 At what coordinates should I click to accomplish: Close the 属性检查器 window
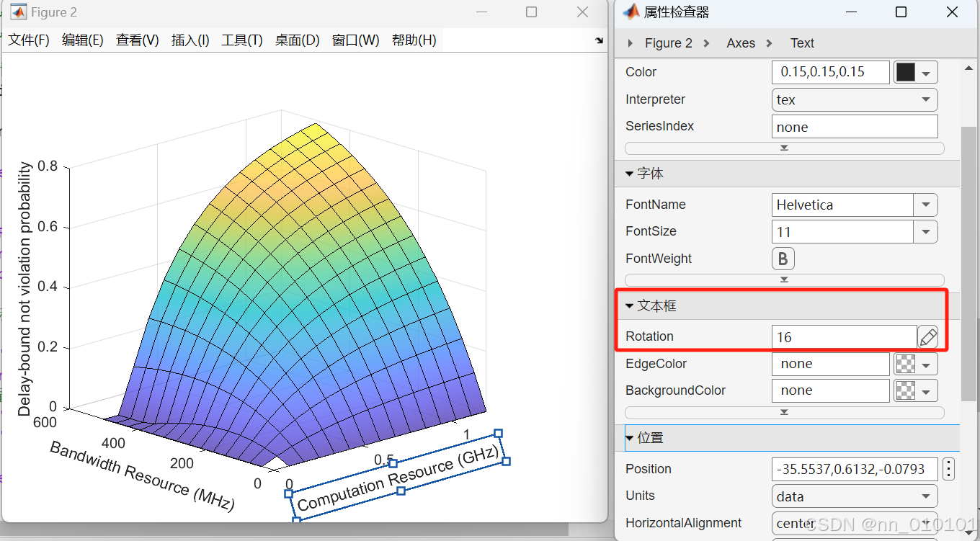click(953, 12)
